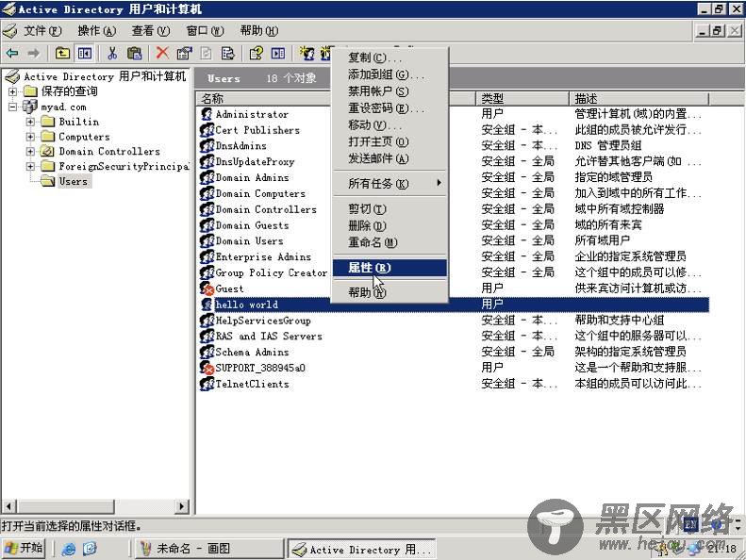This screenshot has height=560, width=746.
Task: Go up one level with folder-up icon
Action: pyautogui.click(x=62, y=54)
